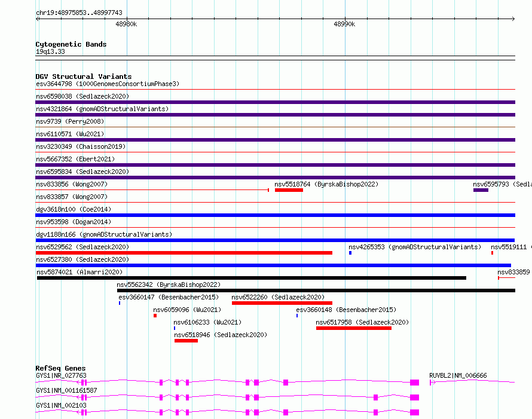
Task: Click the red nsv6517958 (Sedlazeck2020) bar
Action: [x=353, y=328]
